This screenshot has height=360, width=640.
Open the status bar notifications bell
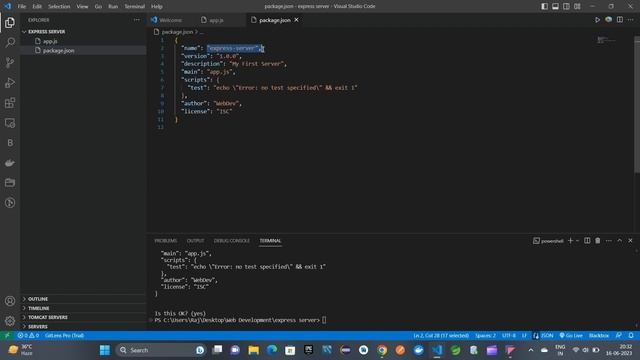click(x=631, y=336)
